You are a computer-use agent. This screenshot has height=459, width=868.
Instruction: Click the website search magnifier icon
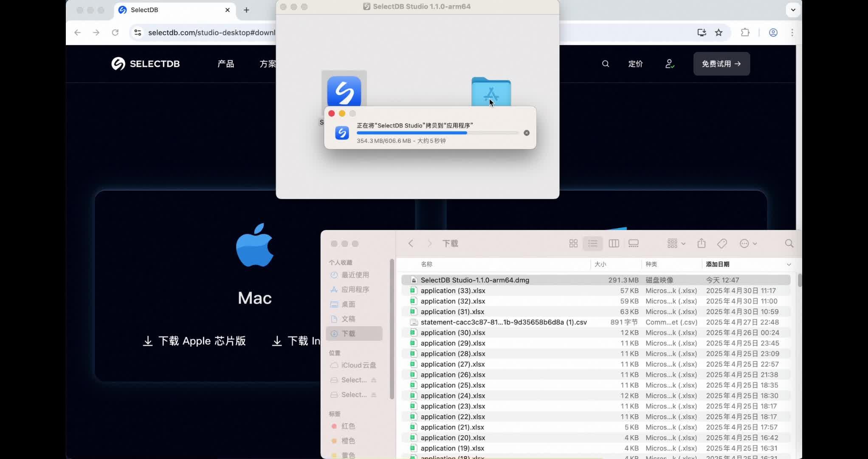(606, 64)
